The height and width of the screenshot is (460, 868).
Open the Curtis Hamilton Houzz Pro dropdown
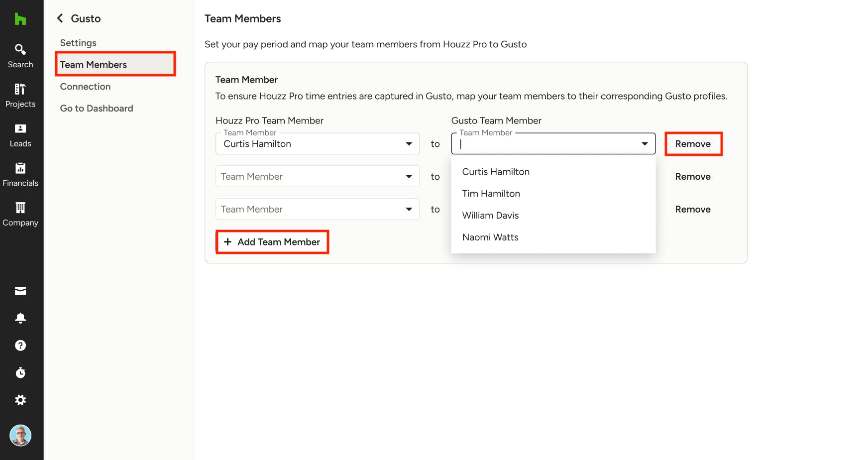click(x=318, y=144)
